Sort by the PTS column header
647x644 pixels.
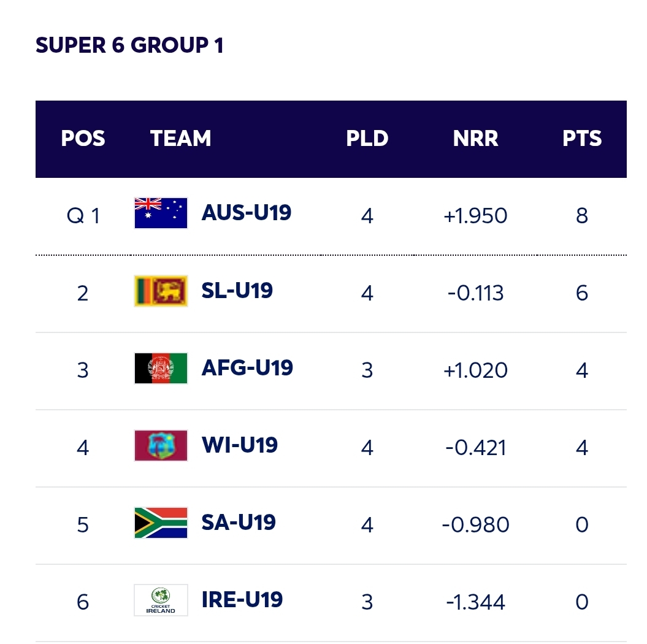coord(582,139)
